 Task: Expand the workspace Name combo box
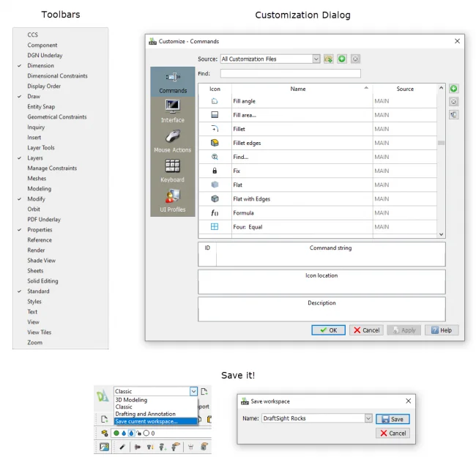[x=368, y=419]
